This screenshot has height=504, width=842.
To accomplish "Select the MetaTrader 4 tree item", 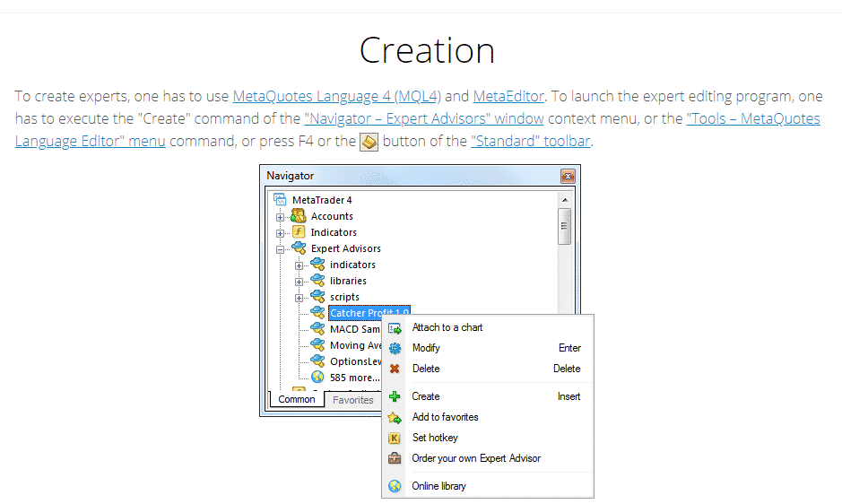I will click(x=322, y=200).
